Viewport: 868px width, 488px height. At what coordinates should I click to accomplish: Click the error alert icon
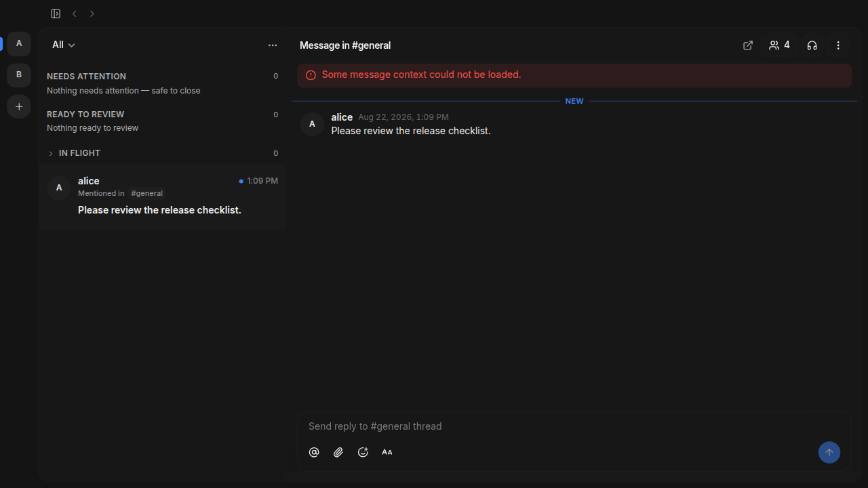pos(311,75)
